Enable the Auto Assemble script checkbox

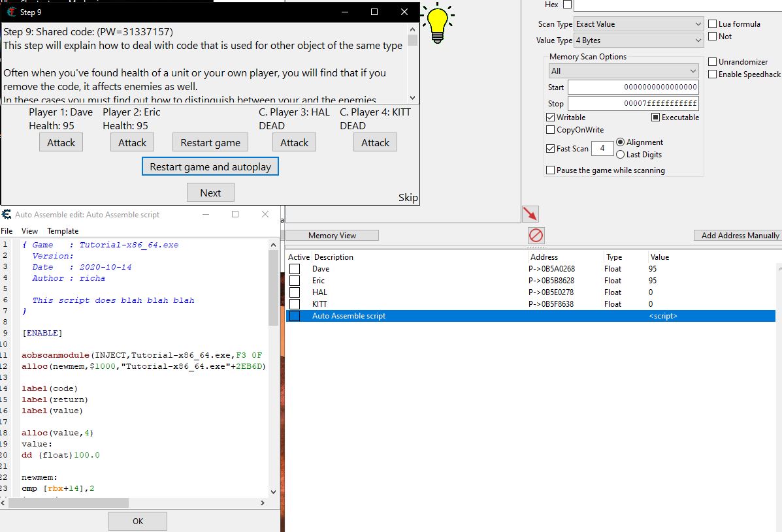(x=295, y=316)
